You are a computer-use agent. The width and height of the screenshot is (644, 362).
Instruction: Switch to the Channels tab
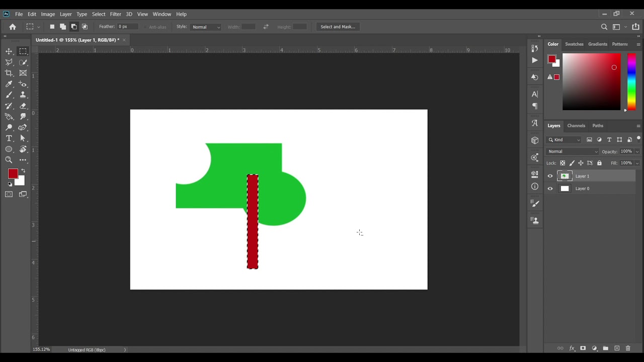click(576, 126)
